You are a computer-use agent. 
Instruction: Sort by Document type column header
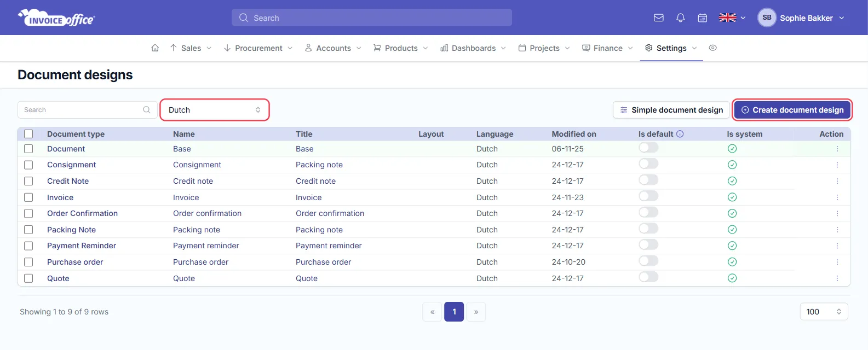(76, 134)
